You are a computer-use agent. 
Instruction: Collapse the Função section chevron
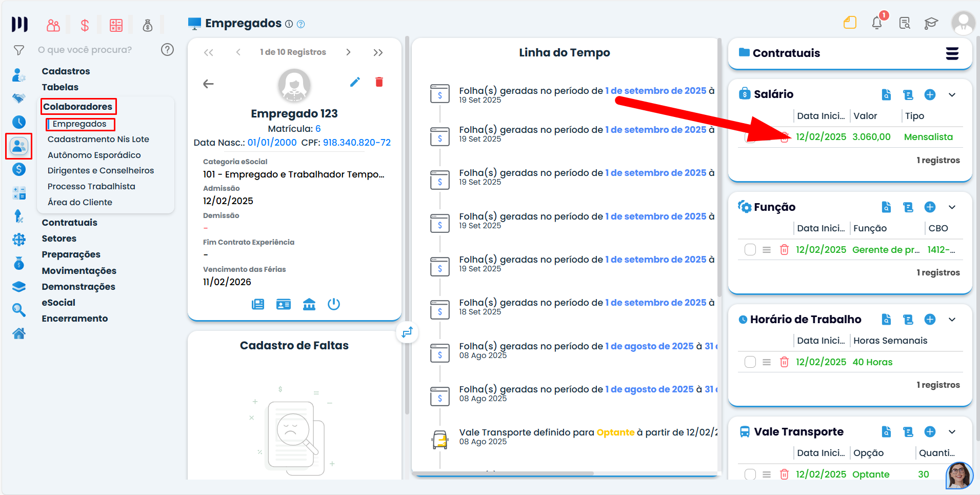coord(952,207)
